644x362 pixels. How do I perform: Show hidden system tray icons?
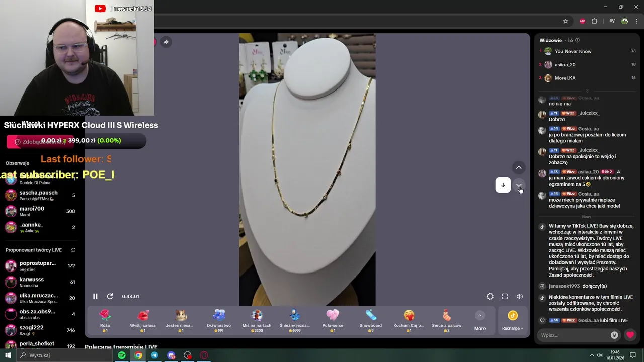(x=592, y=355)
